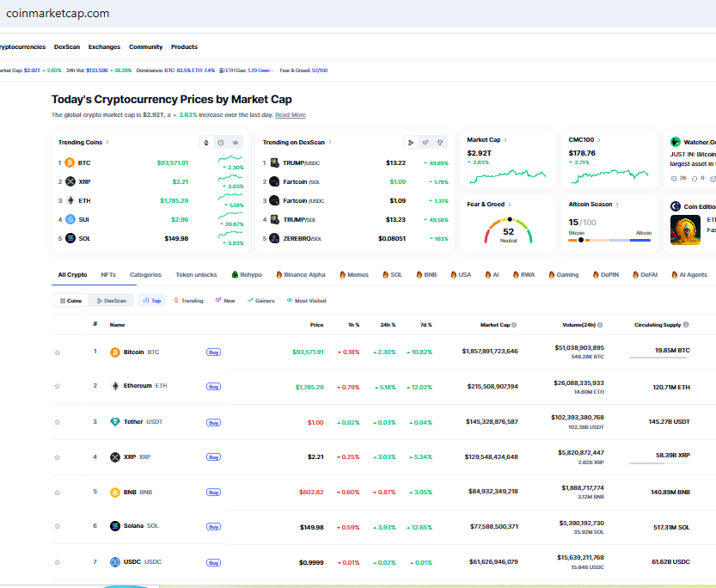Select the eye icon in Trending Coins switcher

[236, 143]
